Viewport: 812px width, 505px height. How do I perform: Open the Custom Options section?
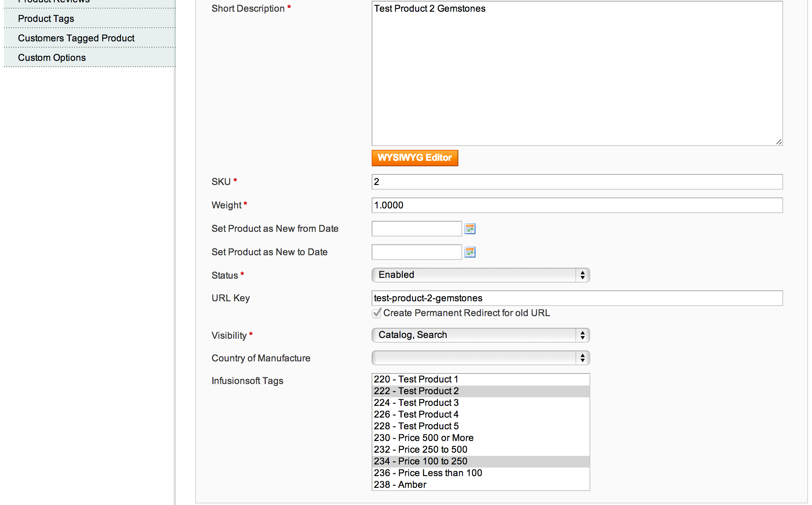[52, 57]
